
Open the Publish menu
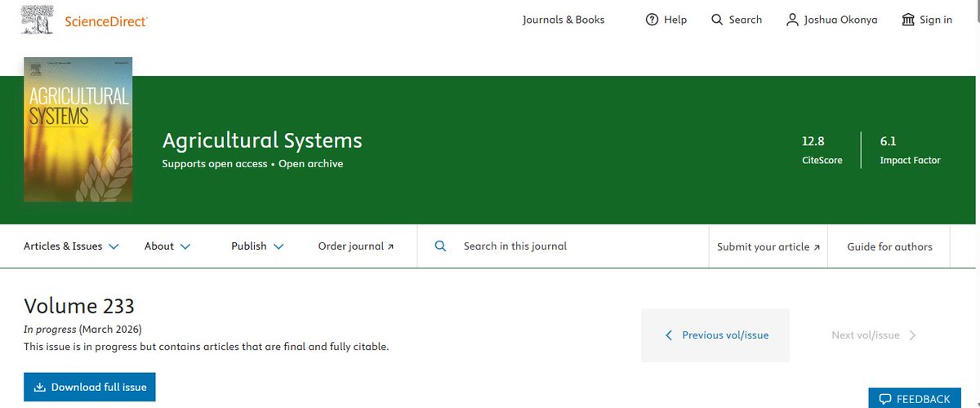[257, 246]
